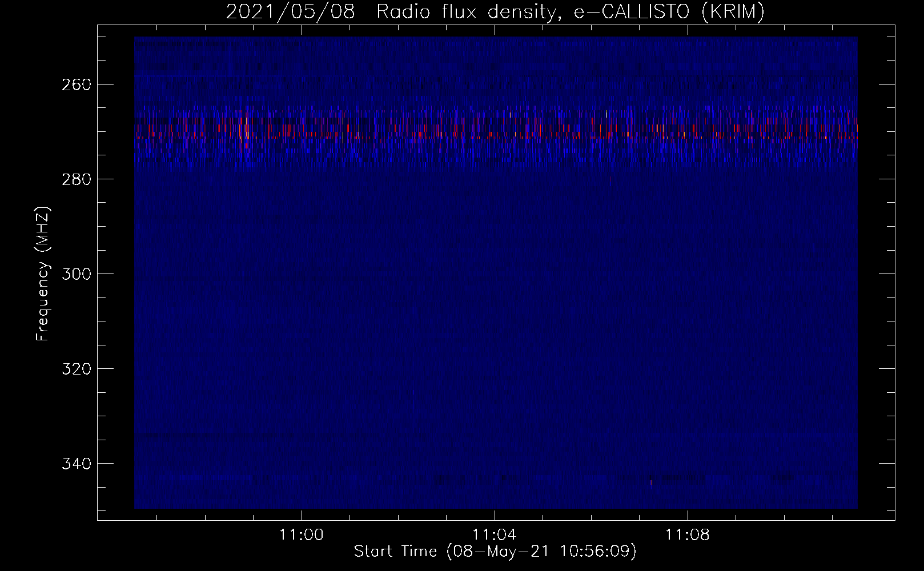Click the 340 frequency tick label
The width and height of the screenshot is (924, 571).
77,464
